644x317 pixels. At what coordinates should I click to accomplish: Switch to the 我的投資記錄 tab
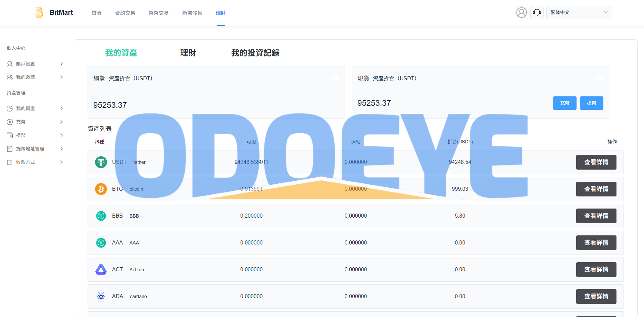255,53
